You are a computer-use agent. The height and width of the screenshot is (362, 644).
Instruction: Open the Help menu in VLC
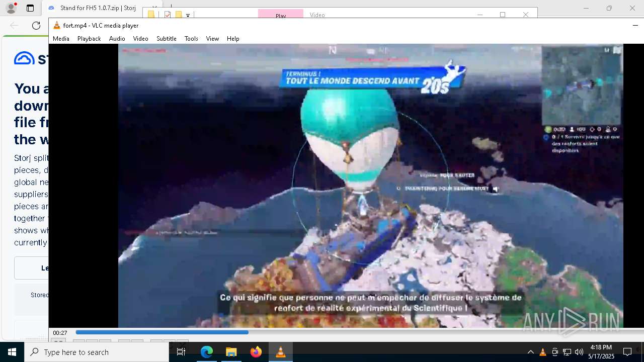pyautogui.click(x=233, y=39)
